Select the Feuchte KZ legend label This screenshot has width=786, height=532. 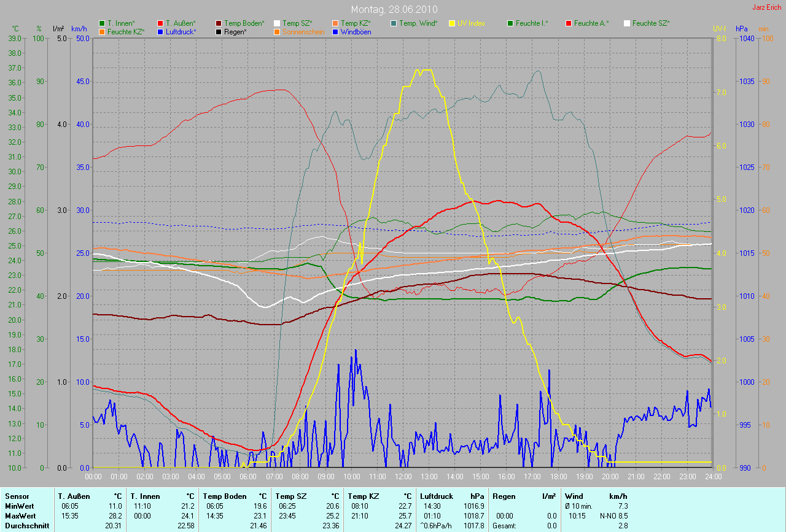tap(126, 31)
